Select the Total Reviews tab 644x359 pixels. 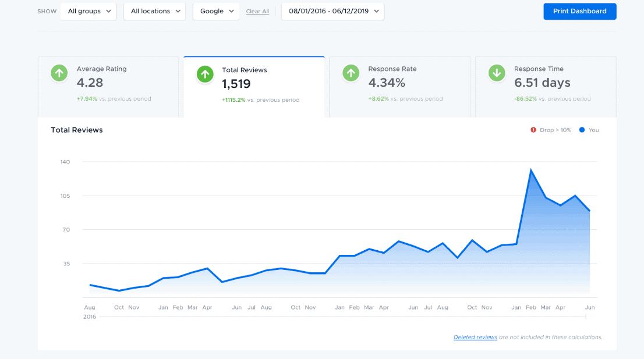click(x=254, y=87)
